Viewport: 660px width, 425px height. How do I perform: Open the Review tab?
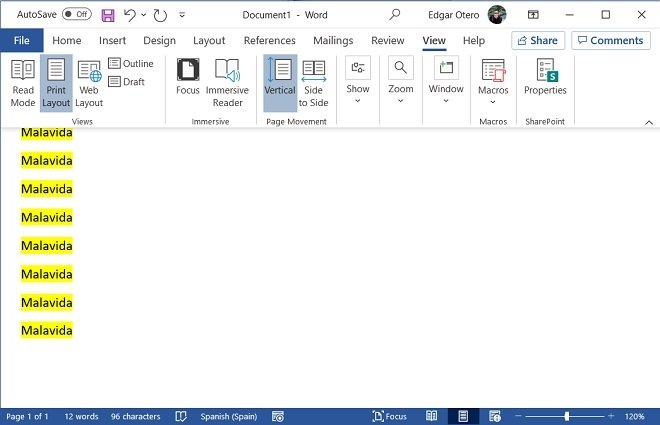[388, 40]
